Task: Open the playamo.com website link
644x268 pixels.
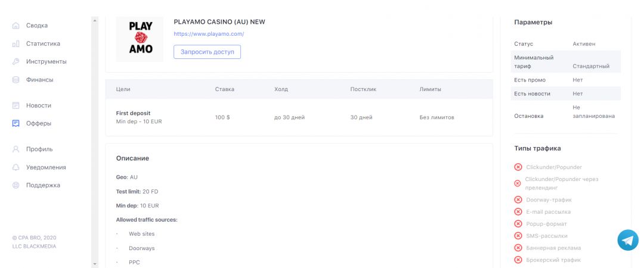Action: pyautogui.click(x=209, y=34)
